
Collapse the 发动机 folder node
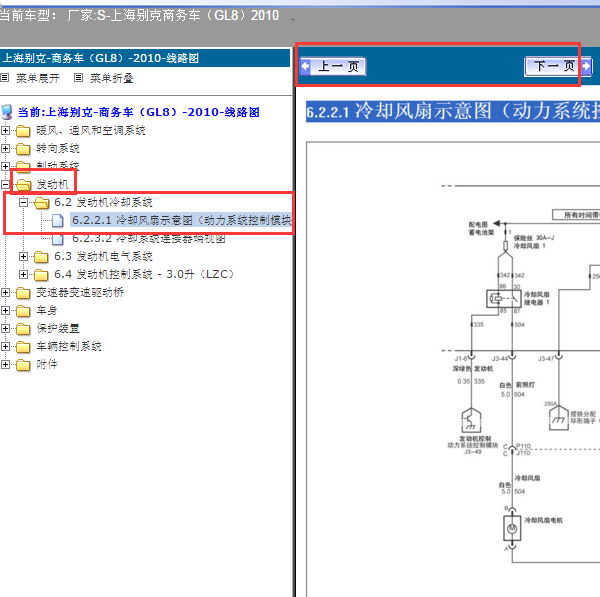[5, 184]
